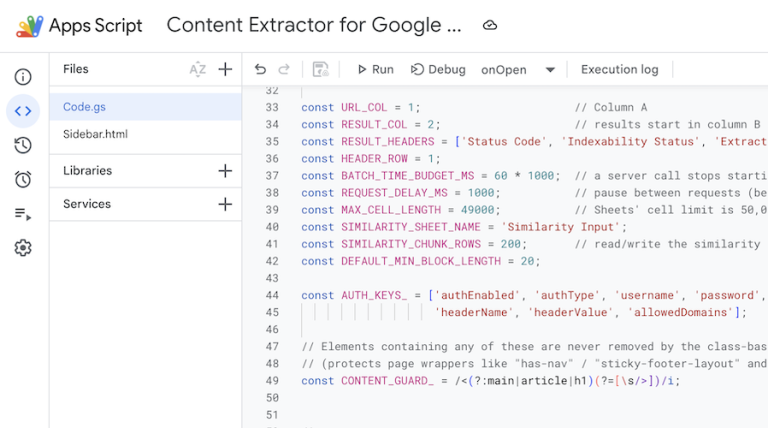This screenshot has height=428, width=768.
Task: Open Project Settings gear icon
Action: [x=23, y=248]
